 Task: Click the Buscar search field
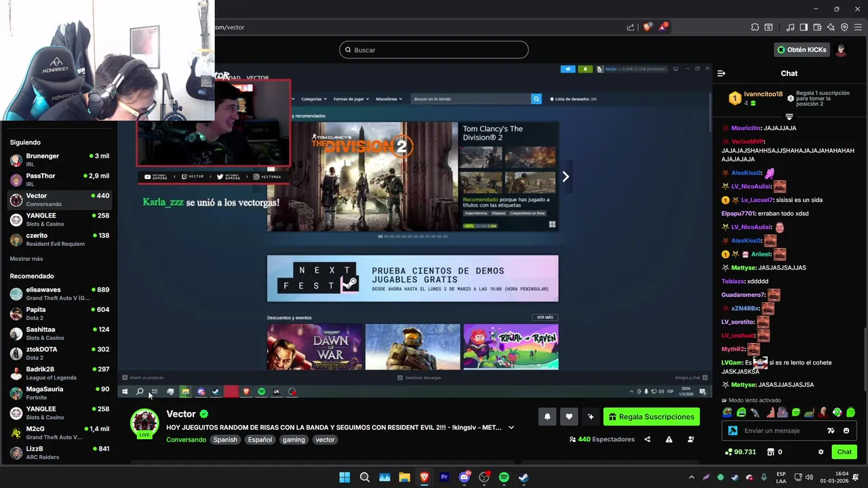434,49
